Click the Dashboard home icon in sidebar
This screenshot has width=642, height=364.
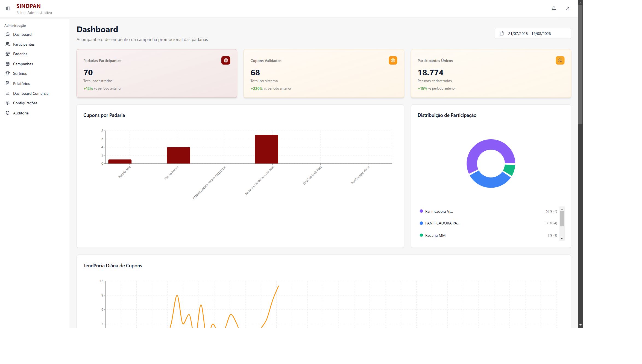pyautogui.click(x=8, y=34)
